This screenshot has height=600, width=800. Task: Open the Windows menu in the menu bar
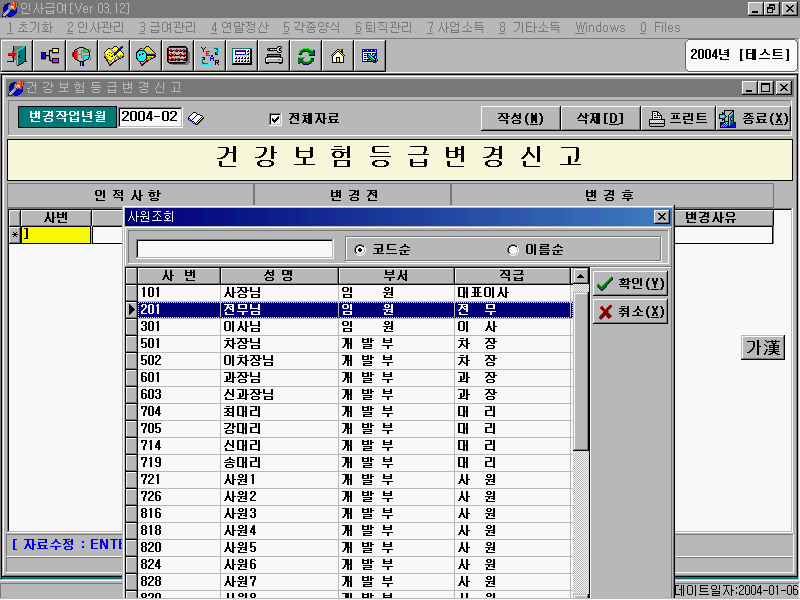click(599, 28)
